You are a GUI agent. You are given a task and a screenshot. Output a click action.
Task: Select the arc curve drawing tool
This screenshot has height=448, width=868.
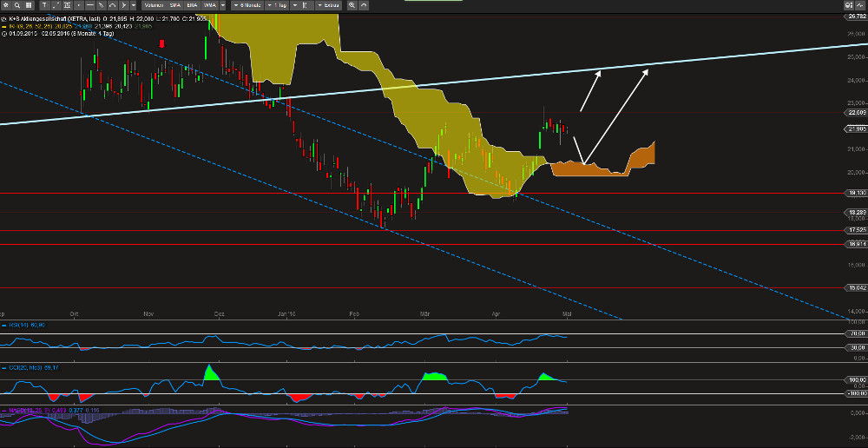pos(112,5)
